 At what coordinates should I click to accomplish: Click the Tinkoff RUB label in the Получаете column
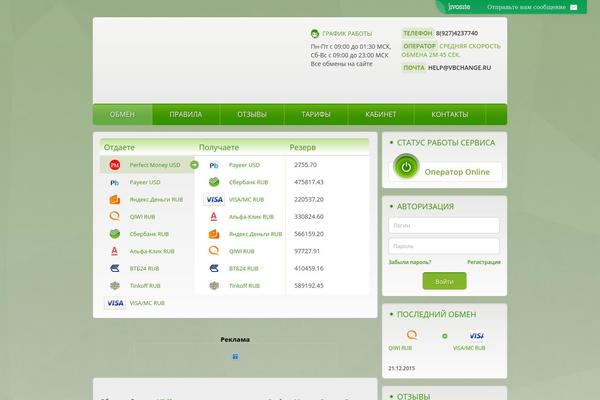point(244,286)
